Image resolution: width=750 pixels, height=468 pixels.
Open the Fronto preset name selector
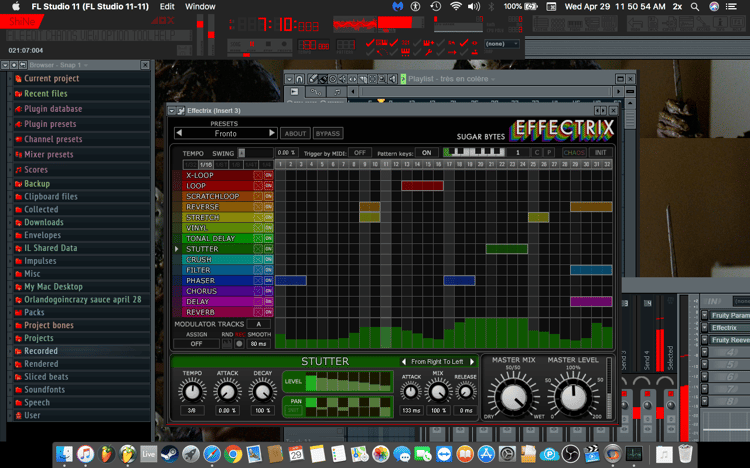225,134
